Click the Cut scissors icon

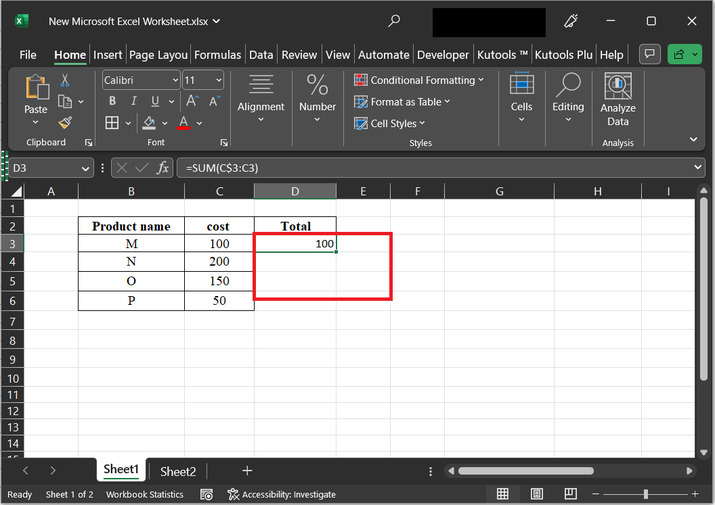click(65, 80)
